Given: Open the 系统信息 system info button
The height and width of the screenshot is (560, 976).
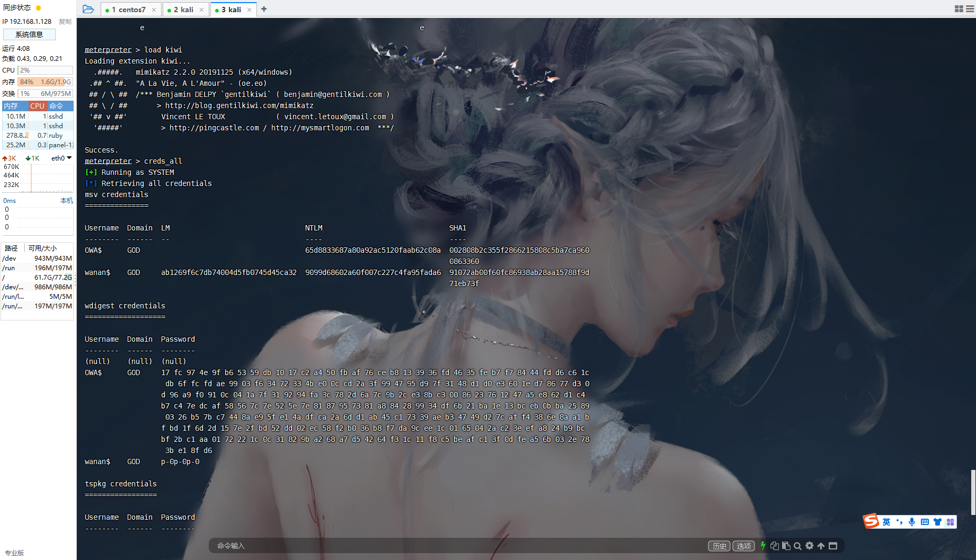Looking at the screenshot, I should pos(29,34).
